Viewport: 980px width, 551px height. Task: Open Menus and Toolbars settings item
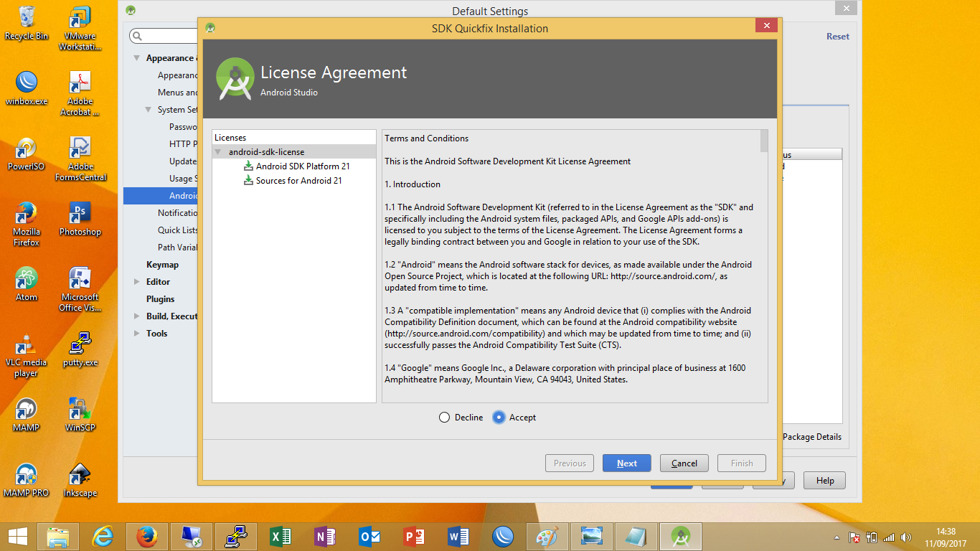coord(177,93)
